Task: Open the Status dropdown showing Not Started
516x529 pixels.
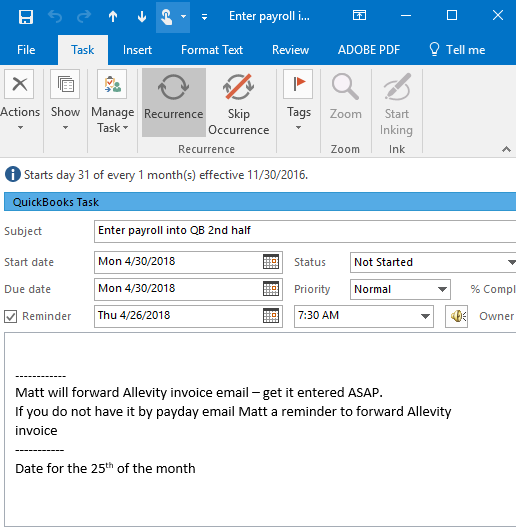Action: [433, 262]
